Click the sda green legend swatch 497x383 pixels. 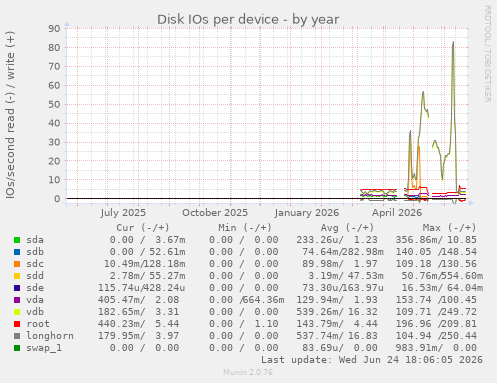click(x=17, y=240)
